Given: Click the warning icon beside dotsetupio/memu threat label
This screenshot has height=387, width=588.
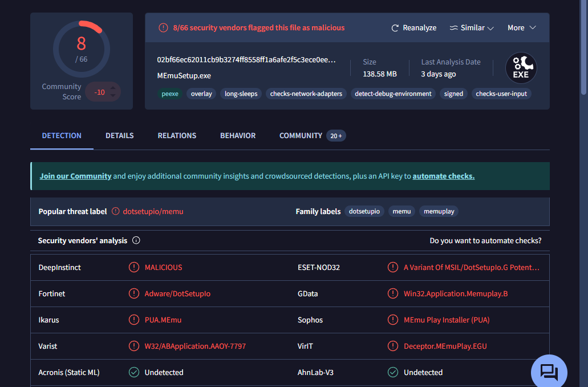Looking at the screenshot, I should (x=116, y=211).
